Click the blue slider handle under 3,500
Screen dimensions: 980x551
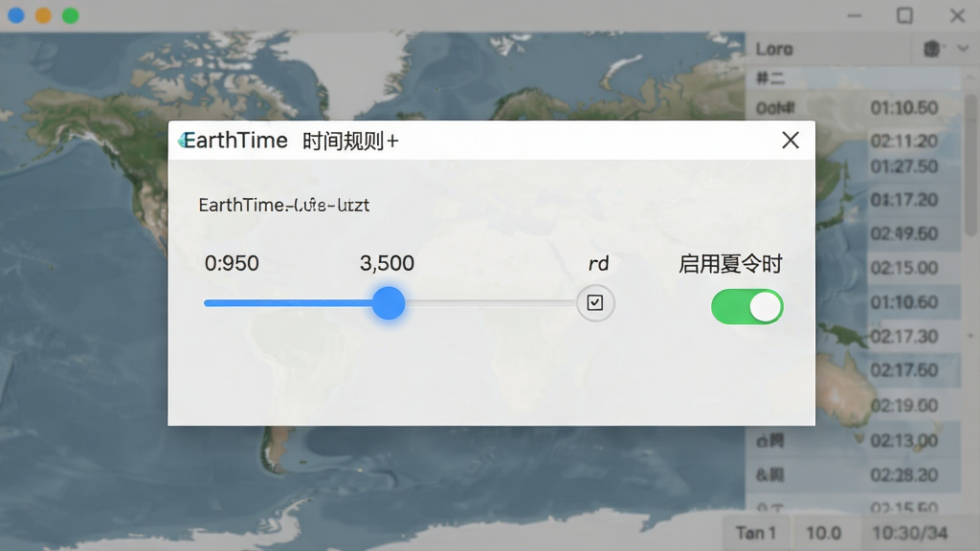[389, 303]
